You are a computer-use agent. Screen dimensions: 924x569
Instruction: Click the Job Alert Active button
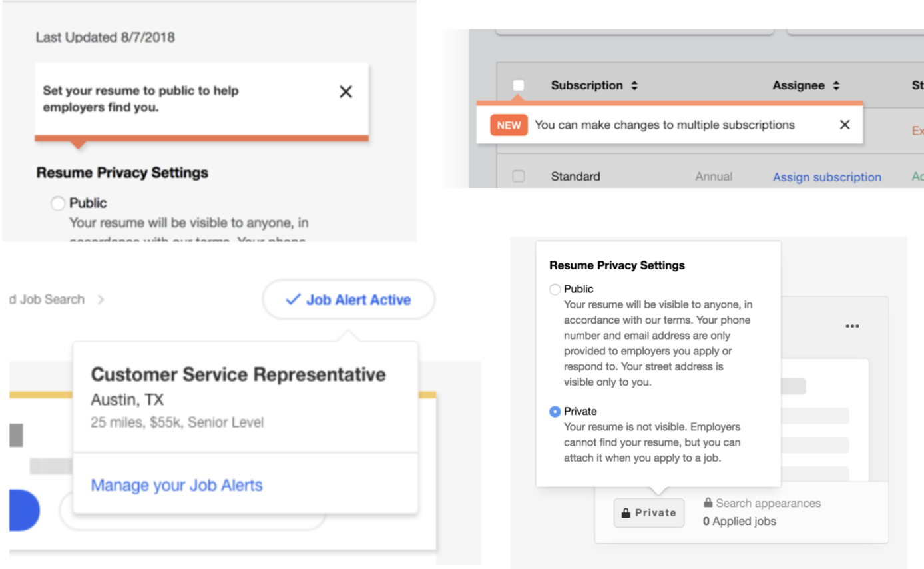point(348,300)
